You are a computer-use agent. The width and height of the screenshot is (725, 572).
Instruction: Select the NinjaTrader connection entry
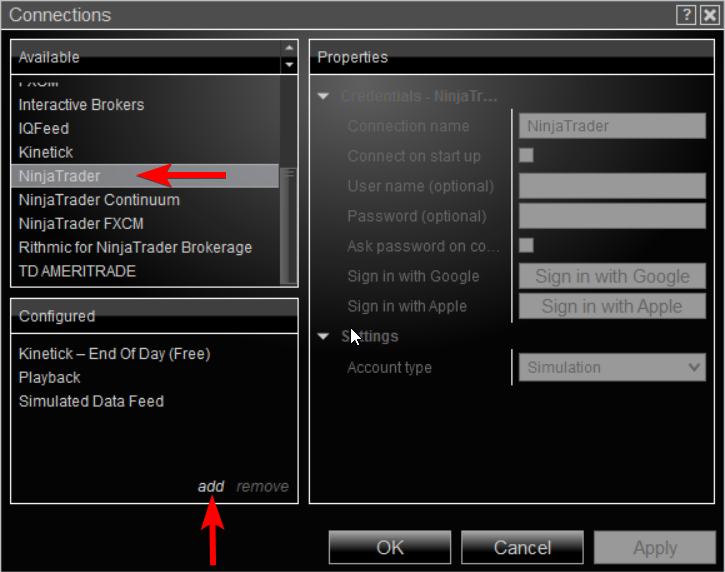point(145,176)
